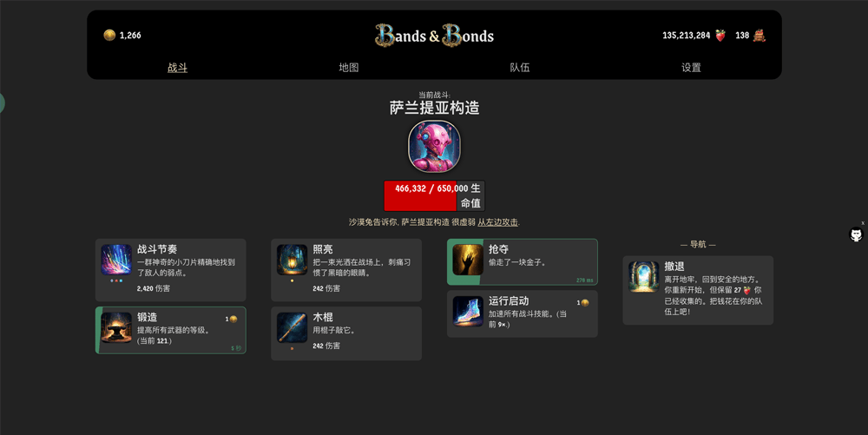Click the 从左边攻击 link
This screenshot has height=435, width=868.
click(x=497, y=222)
